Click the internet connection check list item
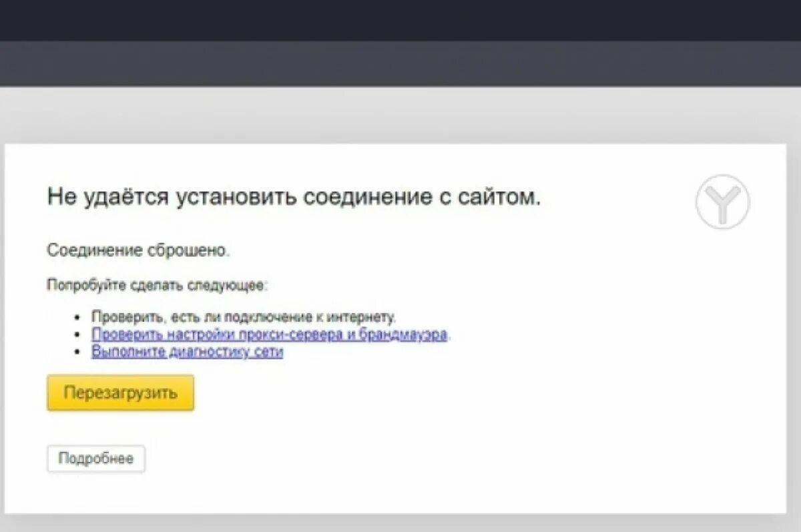Image resolution: width=801 pixels, height=532 pixels. pyautogui.click(x=246, y=316)
